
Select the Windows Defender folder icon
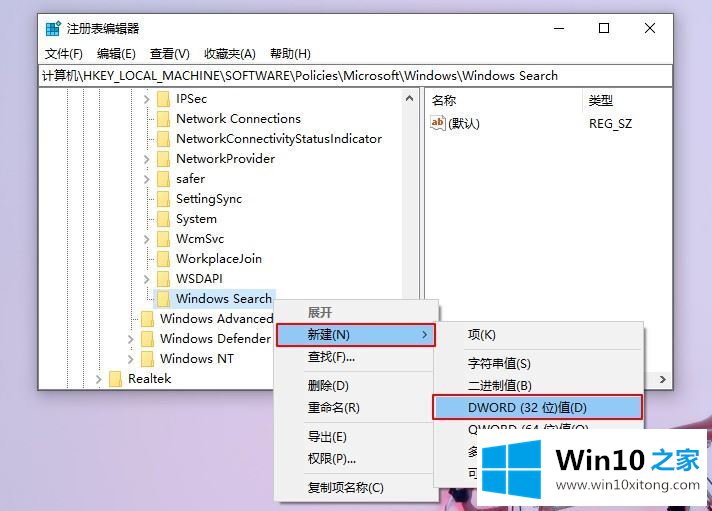point(147,339)
